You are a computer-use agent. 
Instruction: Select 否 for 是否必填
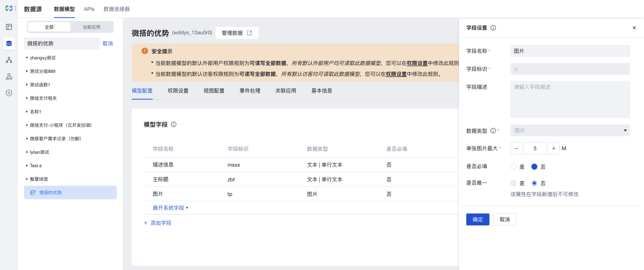534,167
